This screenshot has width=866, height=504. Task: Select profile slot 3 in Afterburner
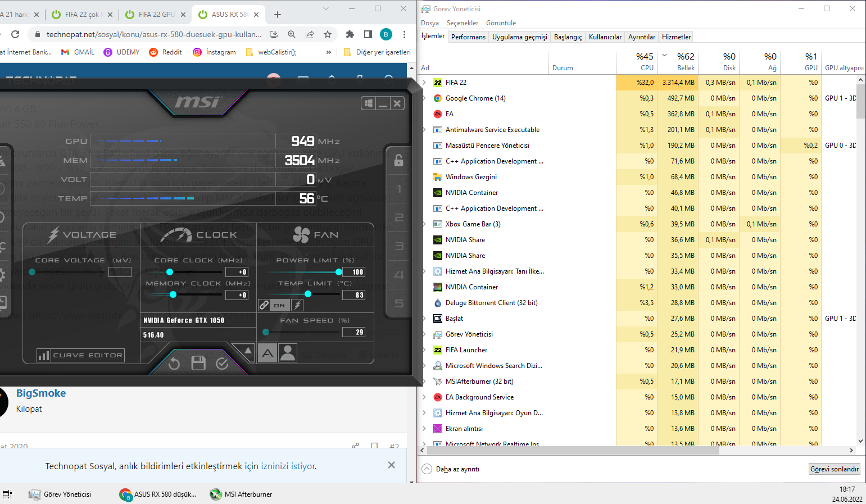(x=399, y=246)
